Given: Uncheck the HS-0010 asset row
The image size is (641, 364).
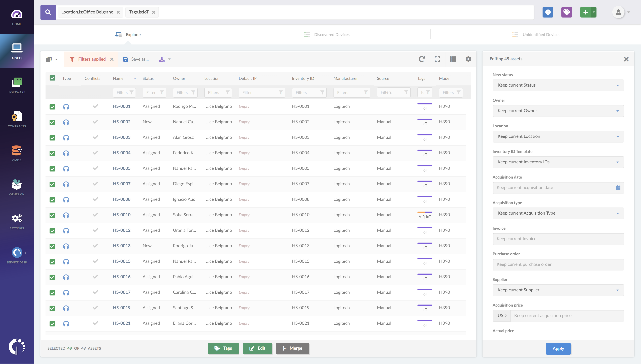Looking at the screenshot, I should [x=52, y=215].
